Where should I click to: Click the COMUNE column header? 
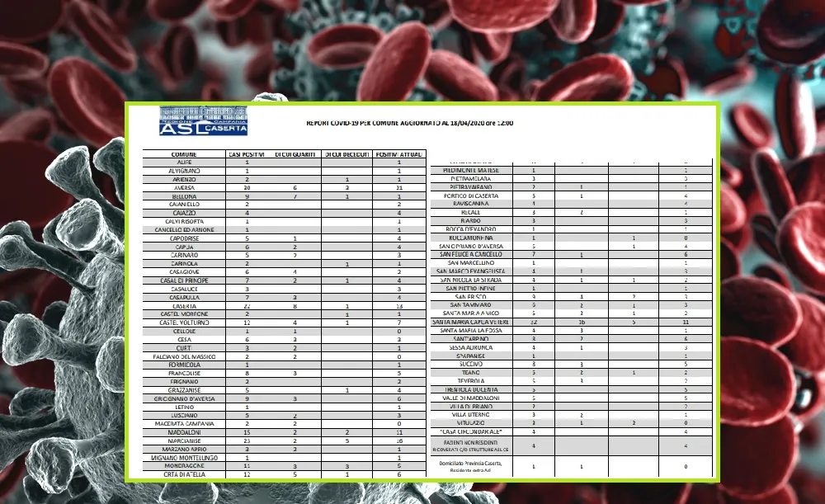coord(184,155)
